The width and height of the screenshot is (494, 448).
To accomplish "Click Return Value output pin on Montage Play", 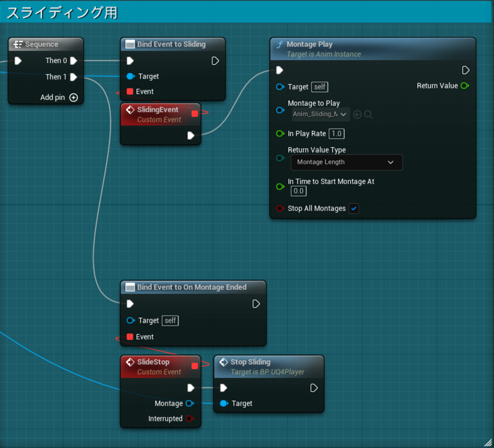I will click(465, 85).
